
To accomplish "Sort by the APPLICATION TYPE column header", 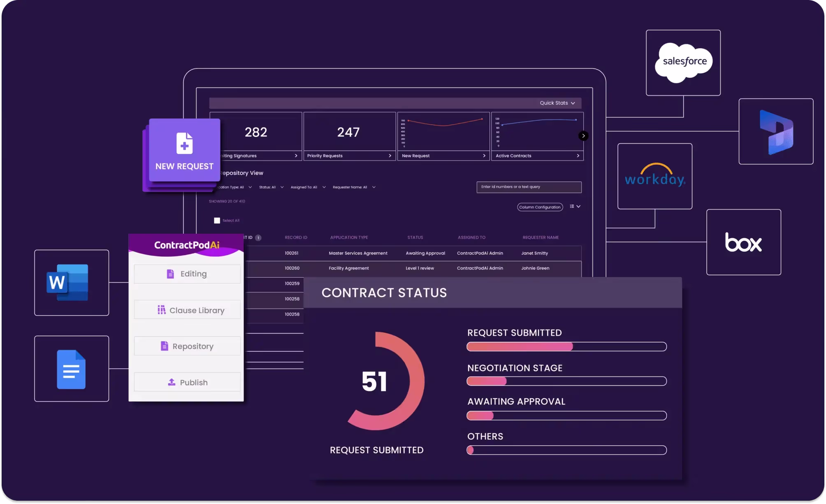I will pos(349,237).
